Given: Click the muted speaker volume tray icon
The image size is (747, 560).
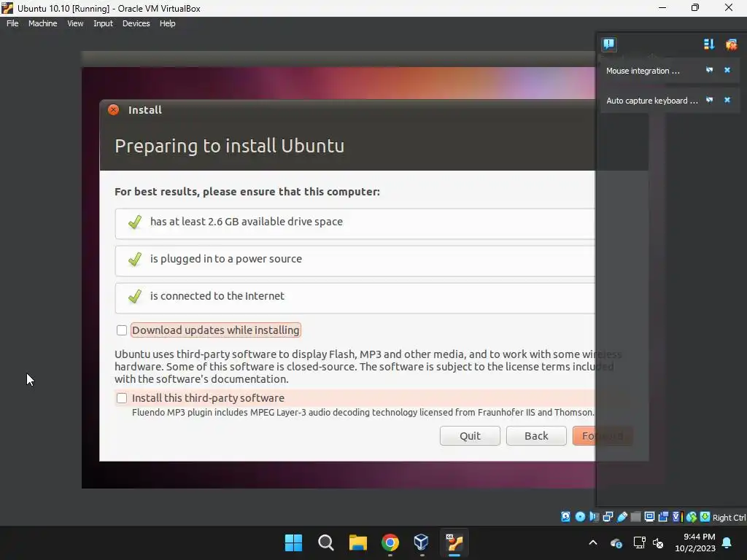Looking at the screenshot, I should (x=659, y=542).
